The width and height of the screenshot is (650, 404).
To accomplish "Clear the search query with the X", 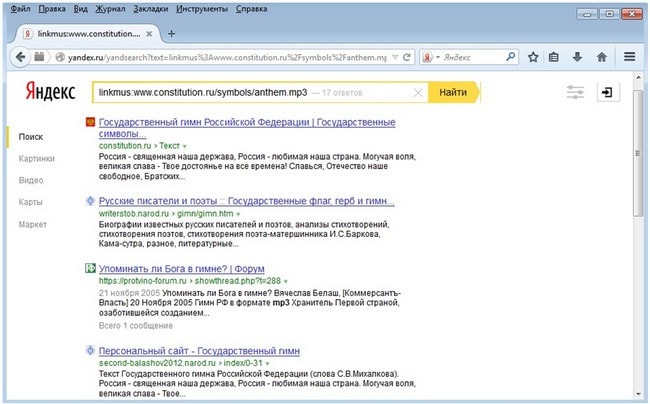I will pyautogui.click(x=418, y=92).
